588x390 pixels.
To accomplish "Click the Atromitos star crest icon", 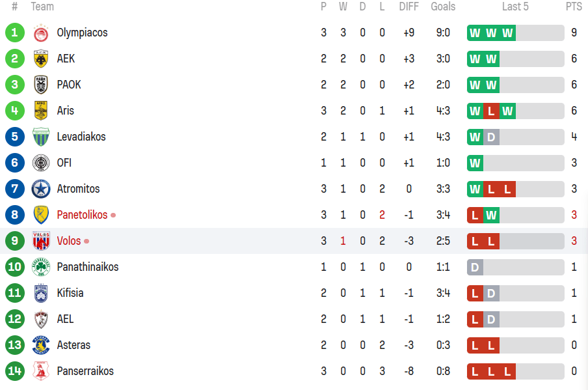I will [41, 189].
